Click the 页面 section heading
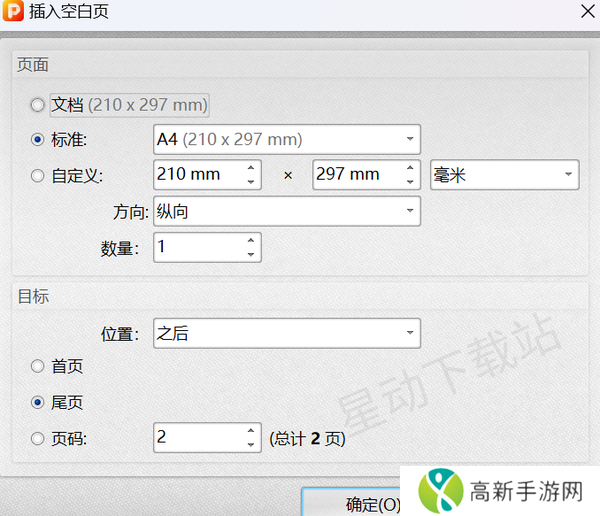Viewport: 600px width, 516px height. (33, 65)
